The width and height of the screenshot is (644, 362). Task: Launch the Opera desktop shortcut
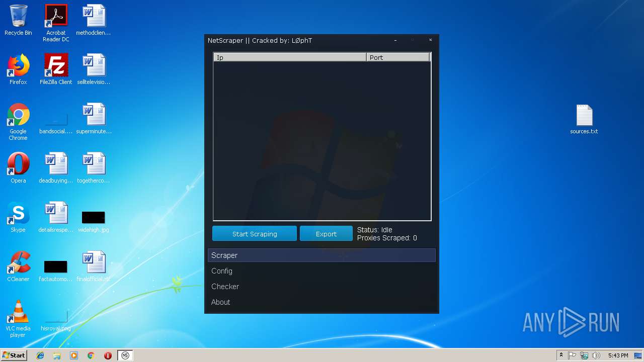pyautogui.click(x=18, y=168)
